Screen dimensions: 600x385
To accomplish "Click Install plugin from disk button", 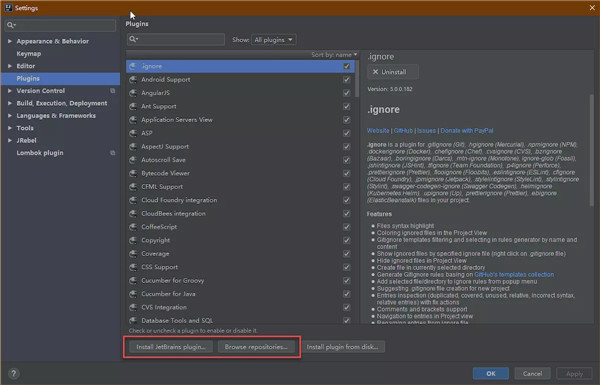I will click(342, 347).
